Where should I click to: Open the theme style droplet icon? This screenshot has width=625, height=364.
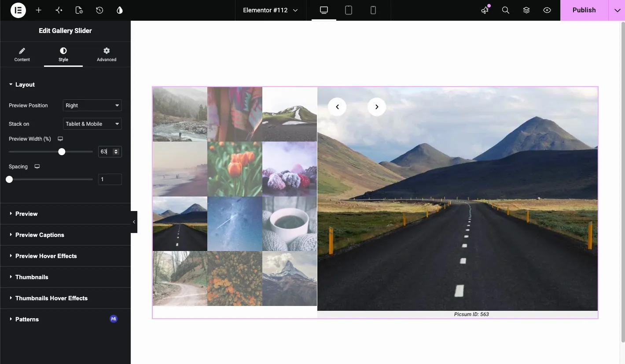pyautogui.click(x=120, y=10)
